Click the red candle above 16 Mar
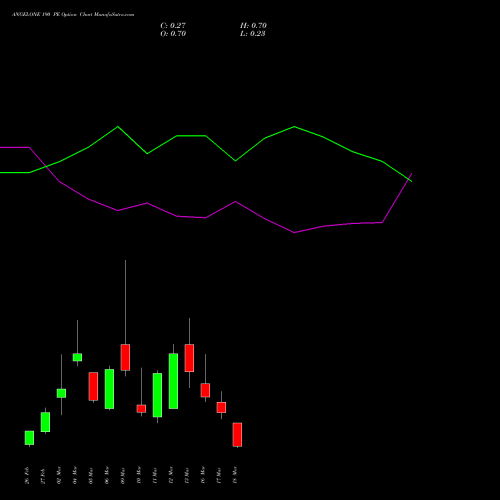 (205, 390)
